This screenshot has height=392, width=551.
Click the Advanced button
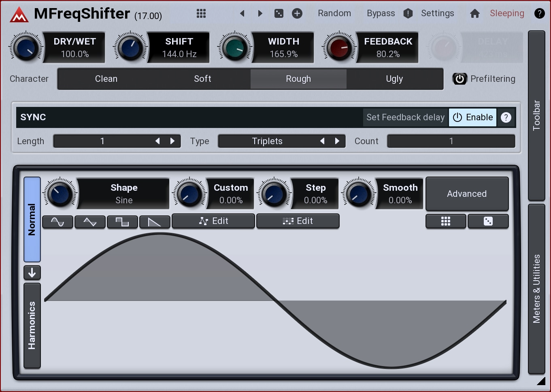[467, 194]
